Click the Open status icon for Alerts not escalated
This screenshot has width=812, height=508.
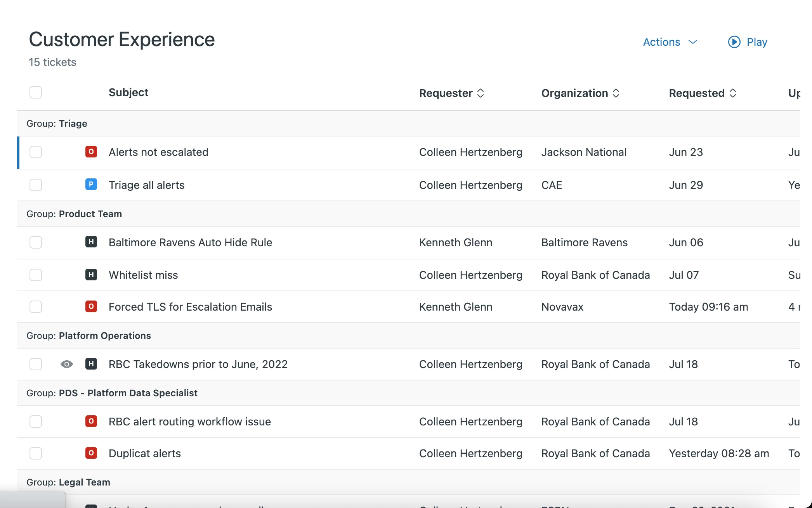pyautogui.click(x=91, y=152)
